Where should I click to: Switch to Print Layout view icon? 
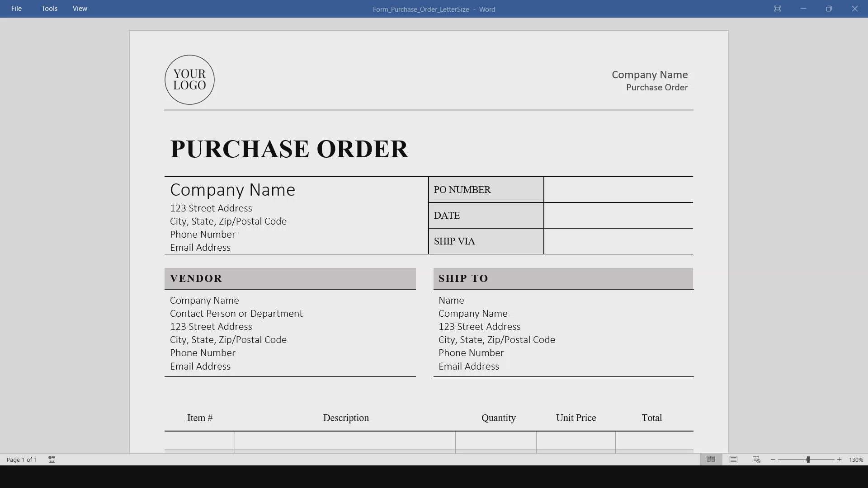(x=733, y=460)
